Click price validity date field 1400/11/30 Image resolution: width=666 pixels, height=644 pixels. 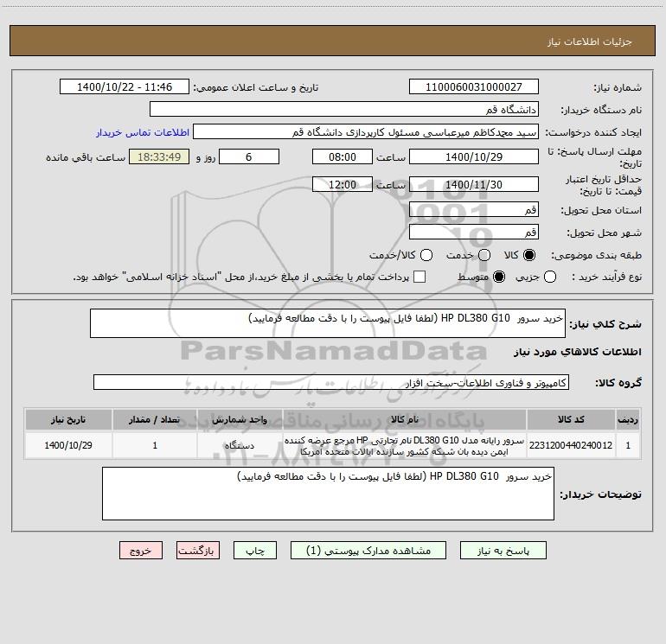click(x=474, y=184)
